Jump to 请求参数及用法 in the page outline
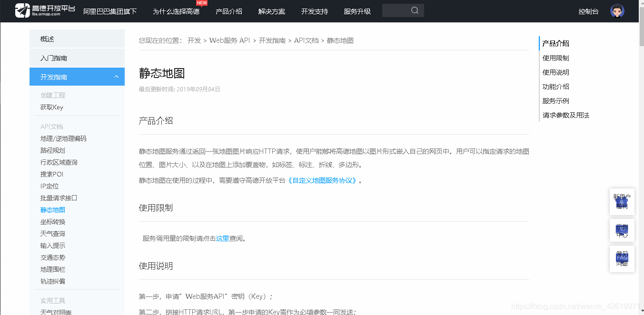The height and width of the screenshot is (315, 644). point(566,115)
